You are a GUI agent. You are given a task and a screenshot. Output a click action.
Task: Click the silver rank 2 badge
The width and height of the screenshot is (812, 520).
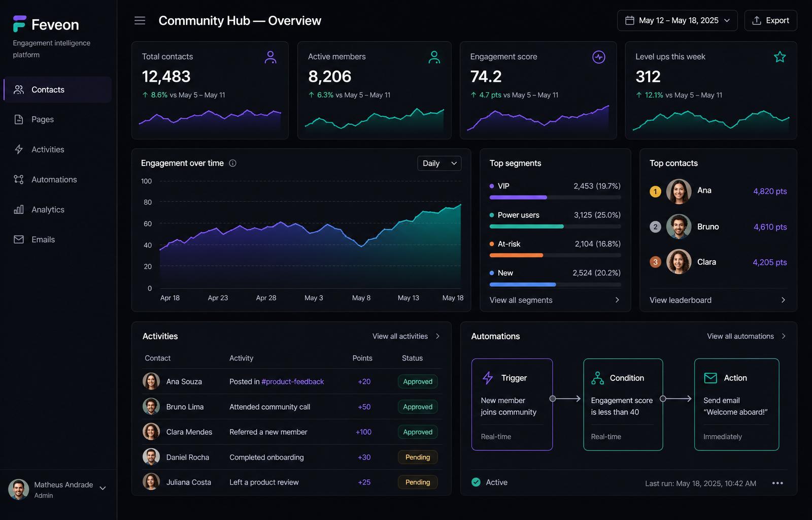[x=655, y=226]
